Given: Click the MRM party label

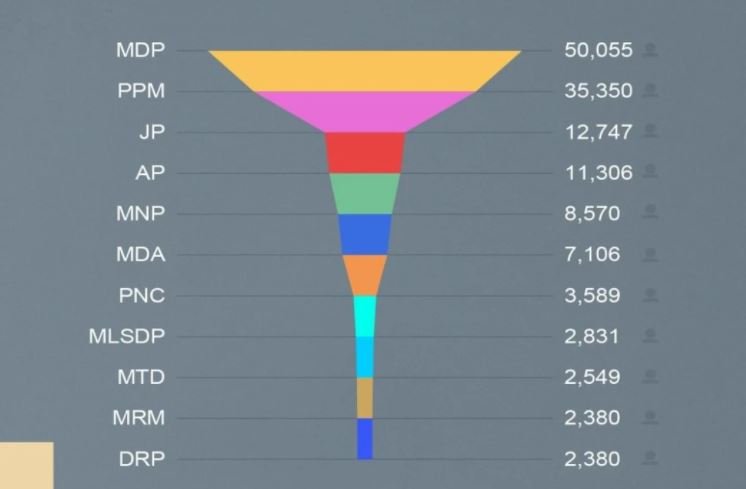Looking at the screenshot, I should coord(139,418).
